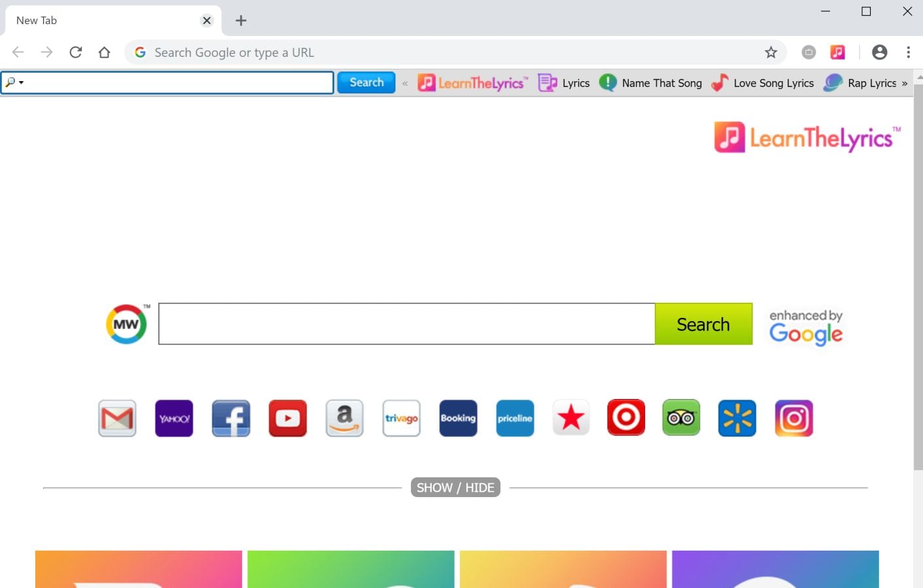Collapse the toolbar using the left double arrow
The height and width of the screenshot is (588, 923).
pos(405,83)
